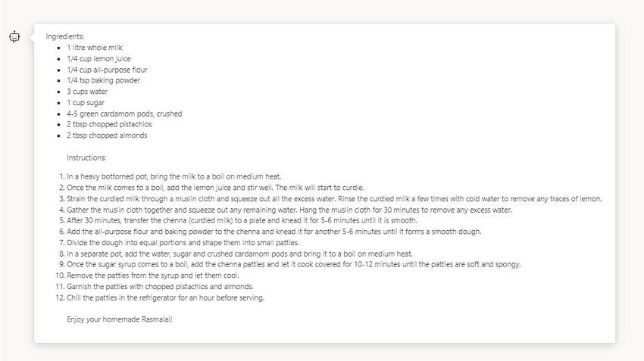Click the chopped pistachios ingredient
This screenshot has height=361, width=644.
[x=109, y=124]
